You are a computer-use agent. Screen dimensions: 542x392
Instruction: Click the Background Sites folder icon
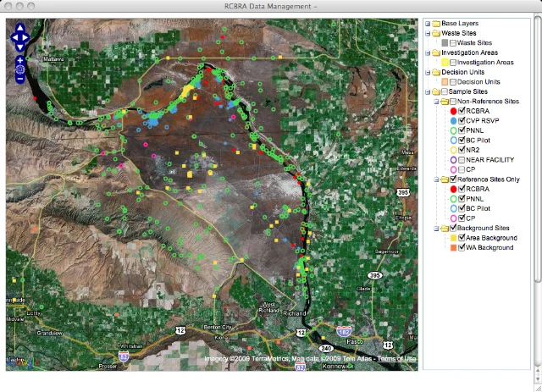click(445, 228)
